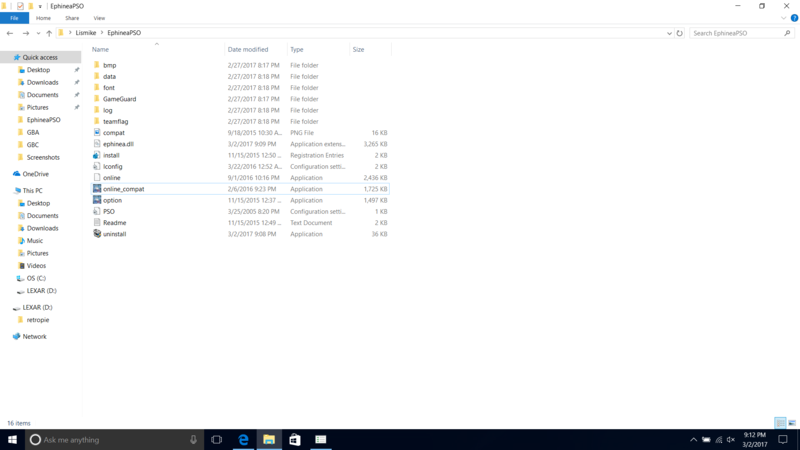
Task: Open pinned Downloads under Quick access
Action: coord(42,82)
